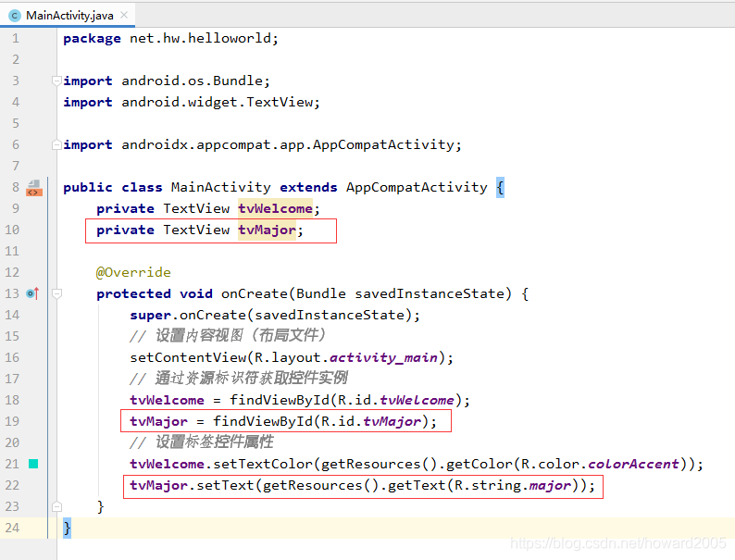
Task: Click 'setText' method call on line 22
Action: click(x=225, y=485)
